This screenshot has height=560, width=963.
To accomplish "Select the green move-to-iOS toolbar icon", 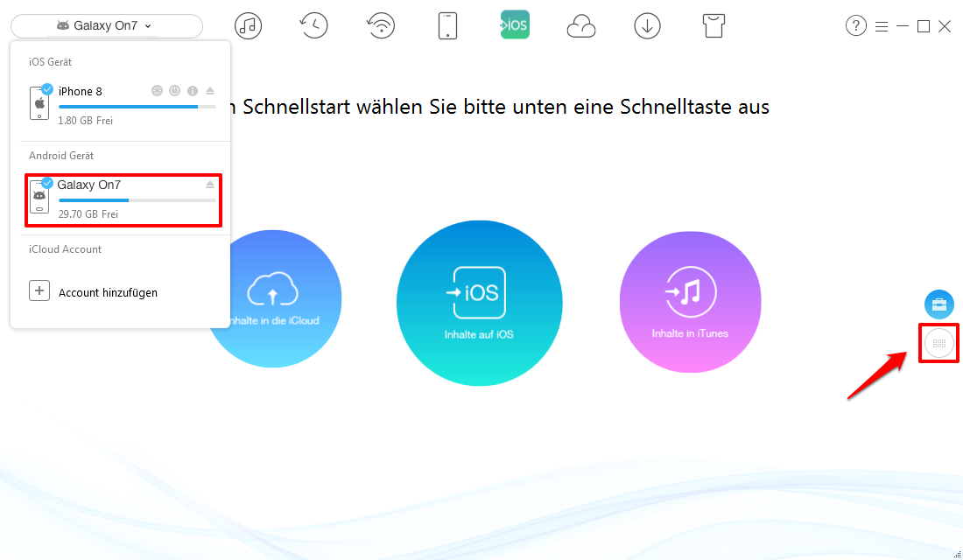I will tap(515, 25).
